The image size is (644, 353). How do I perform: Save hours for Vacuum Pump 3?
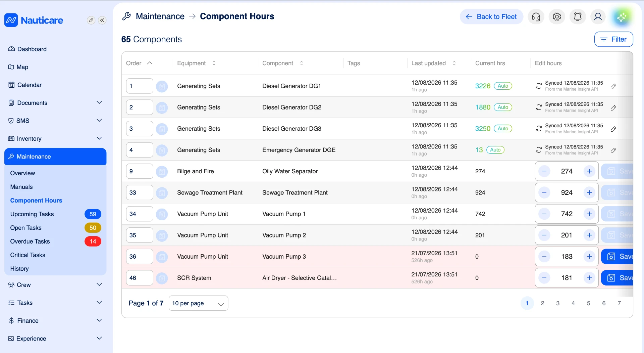pos(617,257)
